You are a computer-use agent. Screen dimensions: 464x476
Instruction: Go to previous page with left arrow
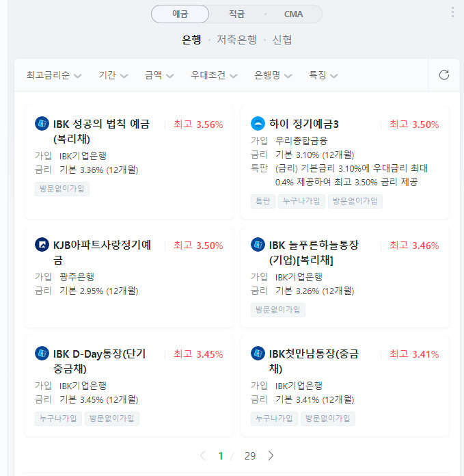click(202, 455)
